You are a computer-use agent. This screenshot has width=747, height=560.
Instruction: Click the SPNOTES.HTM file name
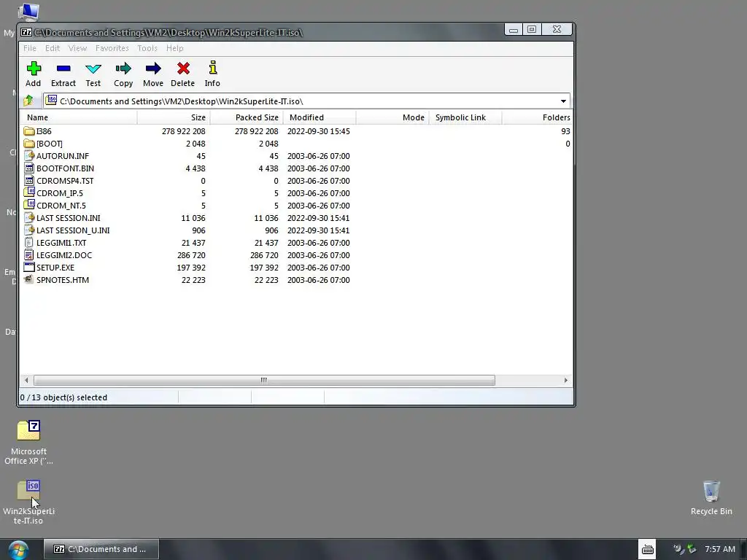63,279
